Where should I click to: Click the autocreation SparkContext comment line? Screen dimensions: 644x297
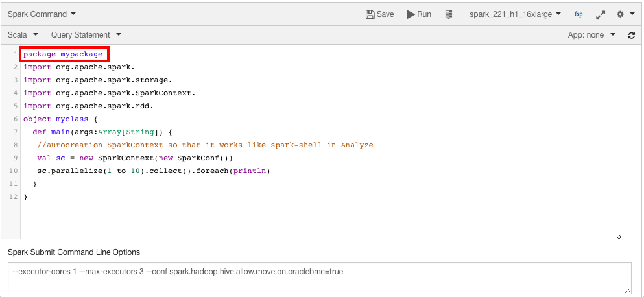point(205,145)
